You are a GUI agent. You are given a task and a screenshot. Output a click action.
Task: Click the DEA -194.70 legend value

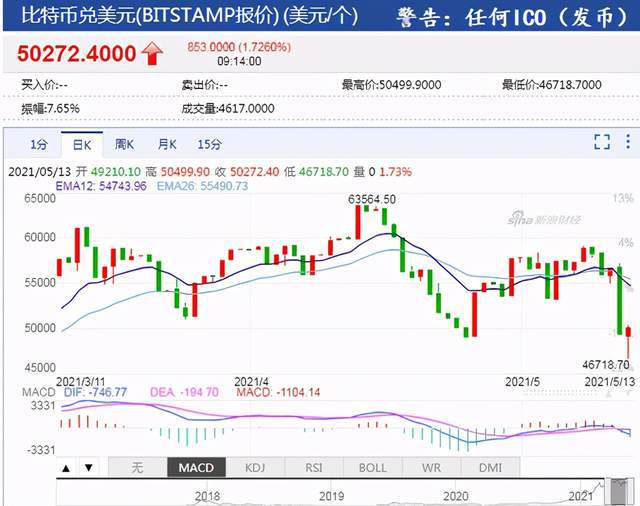pos(184,393)
